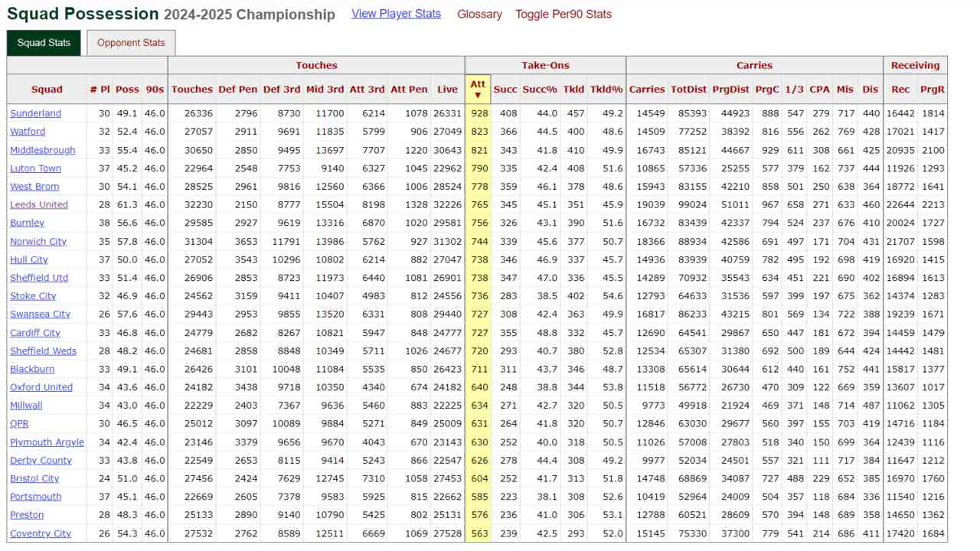Sort by Att Pen column header
980x551 pixels.
pyautogui.click(x=410, y=90)
